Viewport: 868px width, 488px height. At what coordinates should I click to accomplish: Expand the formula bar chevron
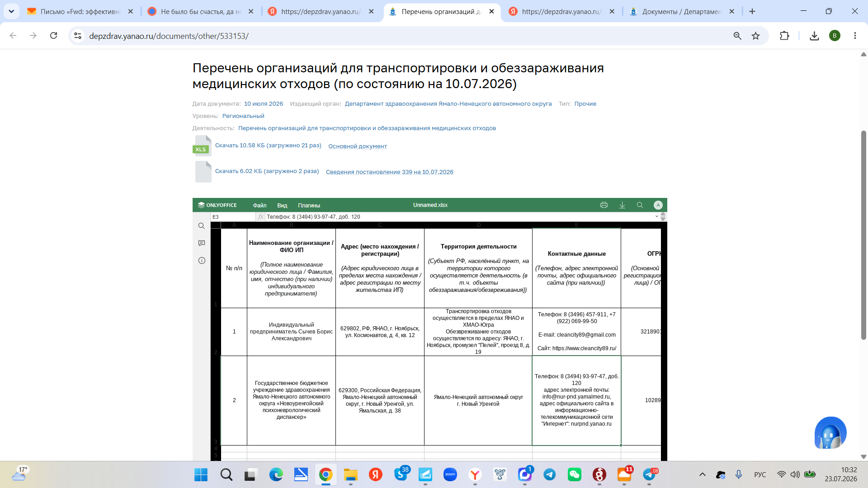[x=656, y=216]
